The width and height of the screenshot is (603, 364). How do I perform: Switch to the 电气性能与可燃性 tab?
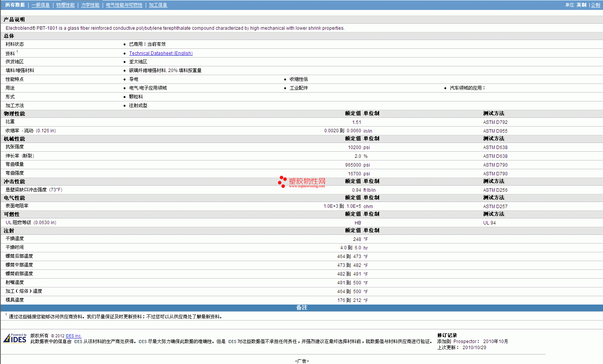[x=124, y=5]
